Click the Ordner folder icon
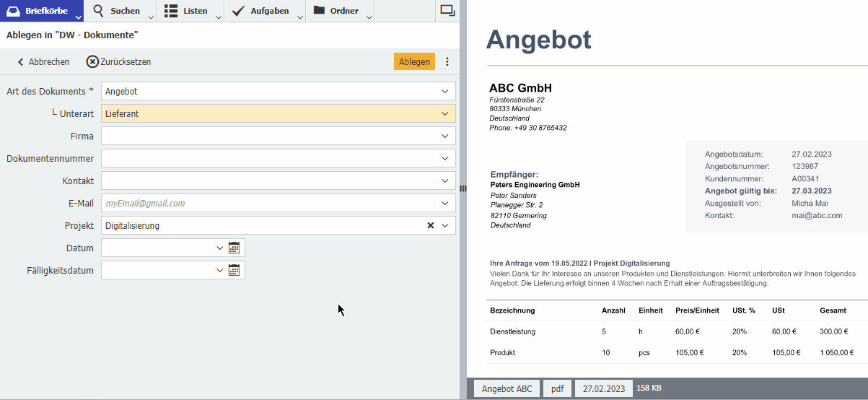Image resolution: width=868 pixels, height=400 pixels. [319, 10]
